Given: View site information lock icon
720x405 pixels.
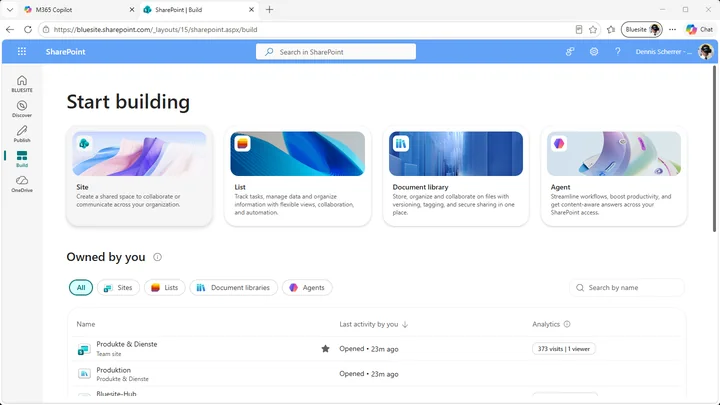Looking at the screenshot, I should pyautogui.click(x=46, y=29).
